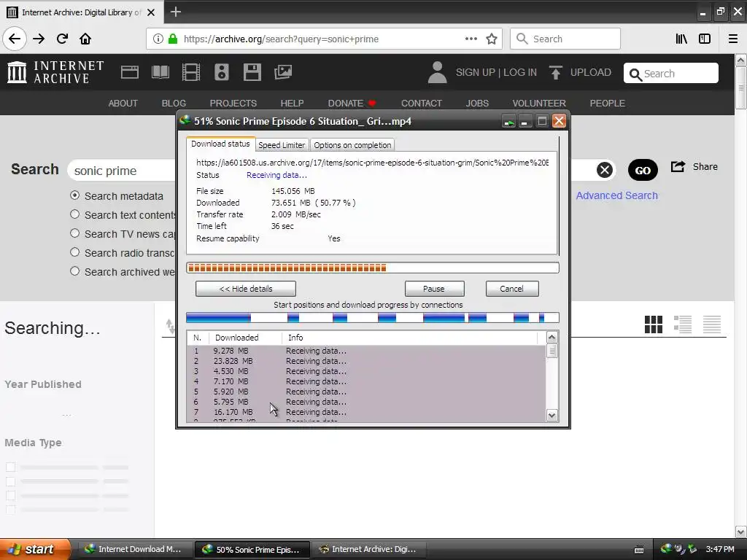Select Search text contents radio option

tap(75, 214)
